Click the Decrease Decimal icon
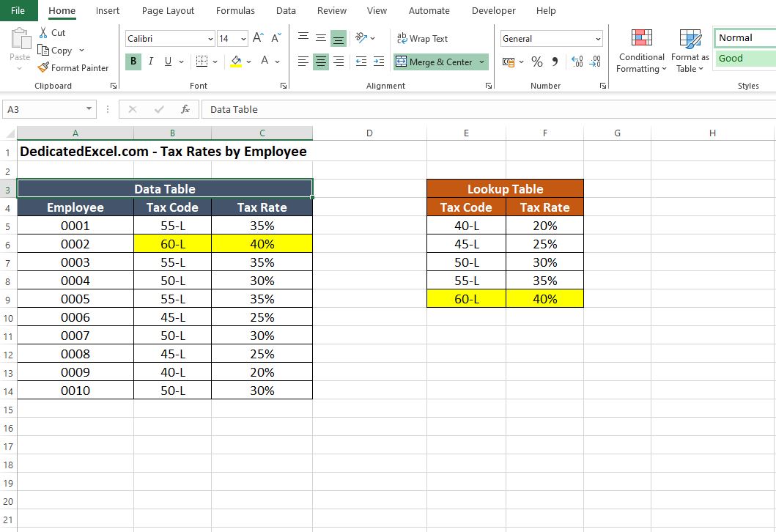This screenshot has height=532, width=776. coord(595,62)
